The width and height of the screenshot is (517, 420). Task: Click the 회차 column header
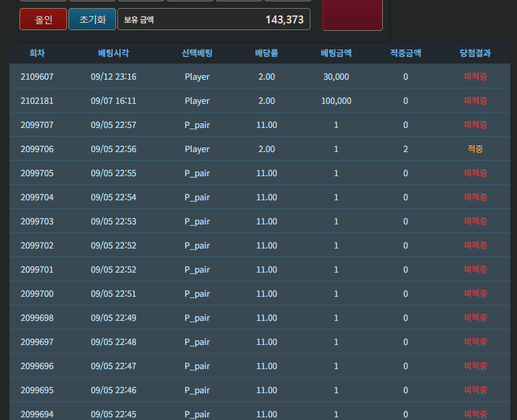click(x=37, y=53)
